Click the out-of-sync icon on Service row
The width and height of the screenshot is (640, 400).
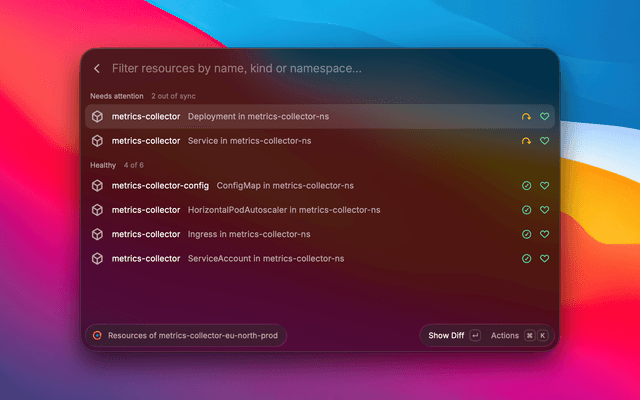(527, 141)
